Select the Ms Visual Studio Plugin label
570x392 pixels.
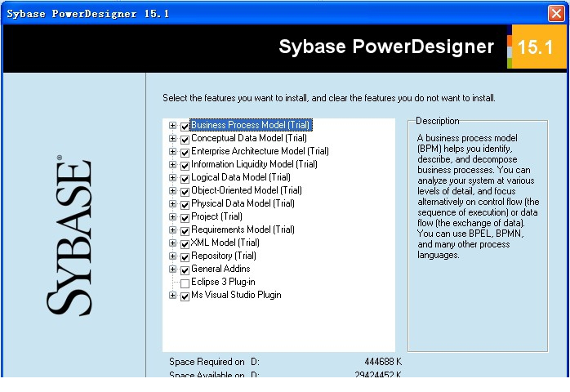point(236,296)
